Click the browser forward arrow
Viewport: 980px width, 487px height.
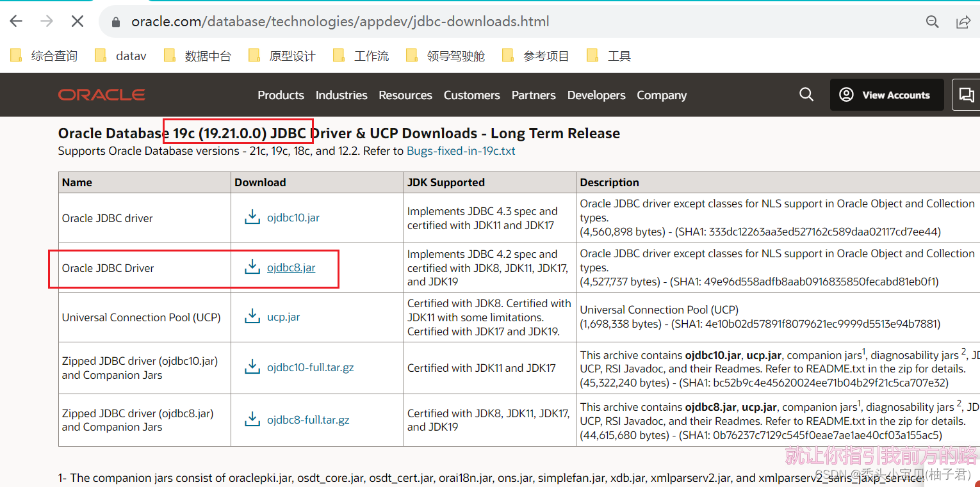point(47,21)
